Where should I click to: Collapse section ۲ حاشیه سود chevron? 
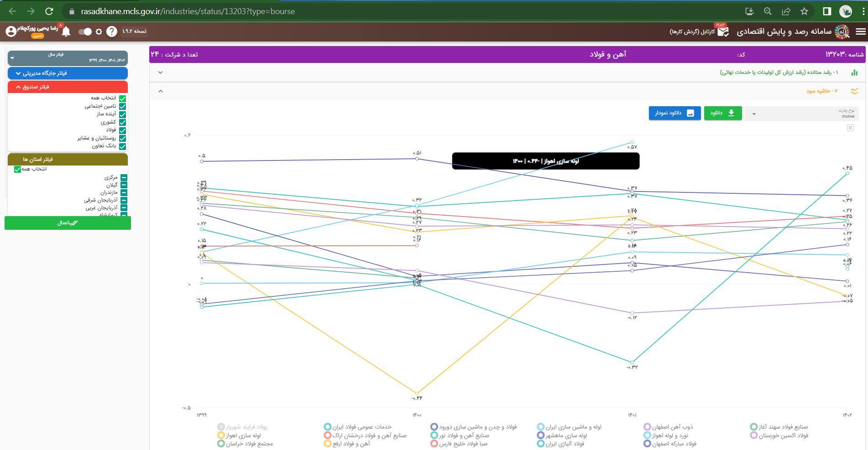(x=160, y=91)
